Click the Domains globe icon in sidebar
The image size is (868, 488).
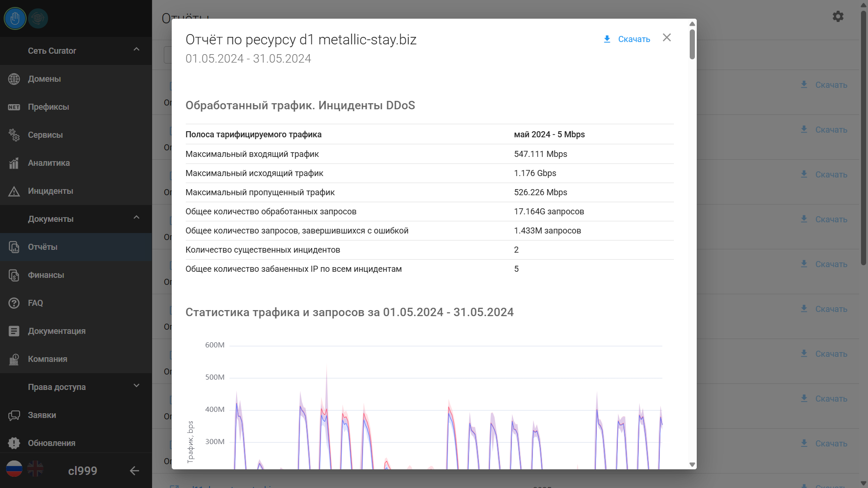coord(14,79)
